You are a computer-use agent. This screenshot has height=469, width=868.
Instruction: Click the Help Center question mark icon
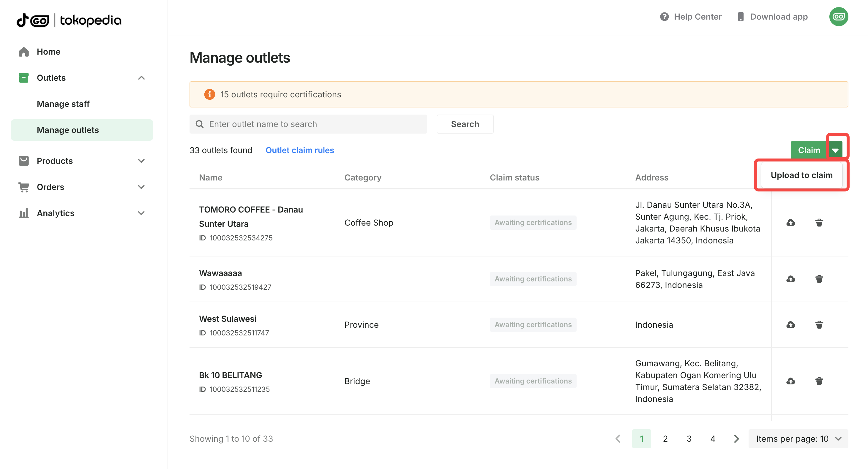click(664, 17)
